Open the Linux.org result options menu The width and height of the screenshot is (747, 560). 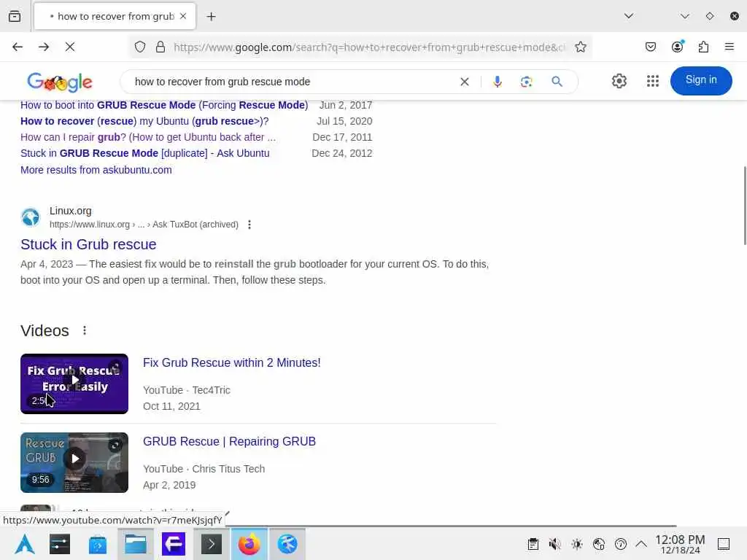pos(249,225)
